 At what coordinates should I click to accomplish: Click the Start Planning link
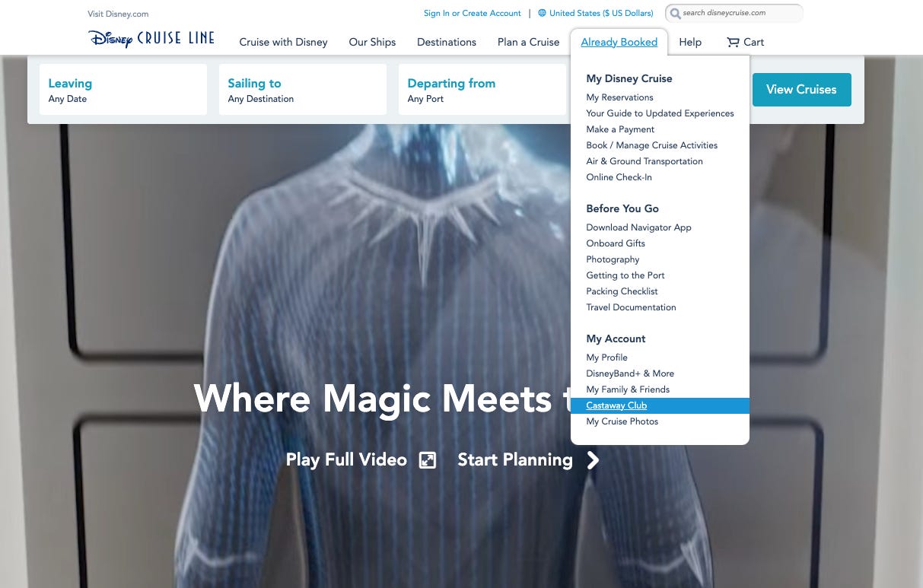(515, 459)
